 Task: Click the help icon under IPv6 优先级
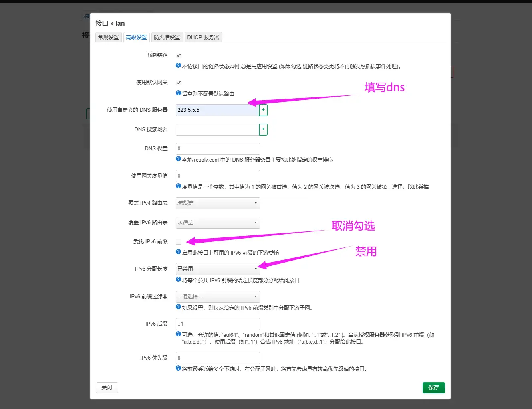point(178,369)
